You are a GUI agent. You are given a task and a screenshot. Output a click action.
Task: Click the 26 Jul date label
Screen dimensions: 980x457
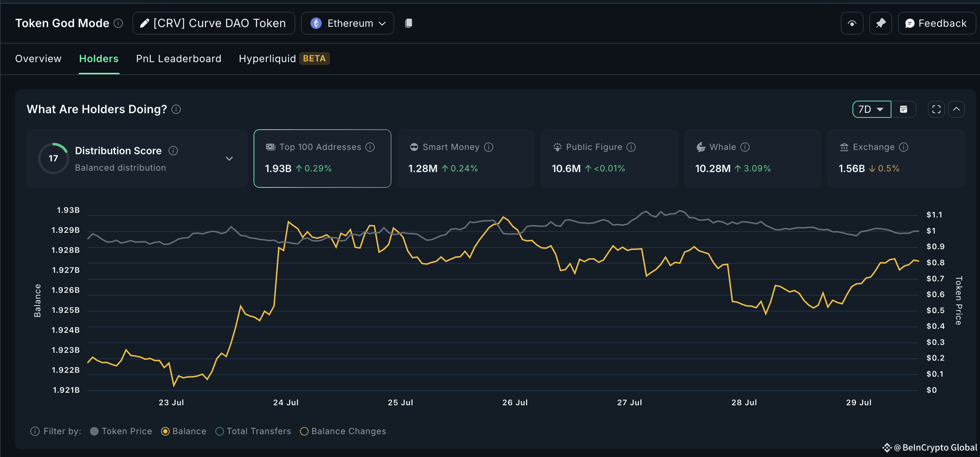point(515,403)
